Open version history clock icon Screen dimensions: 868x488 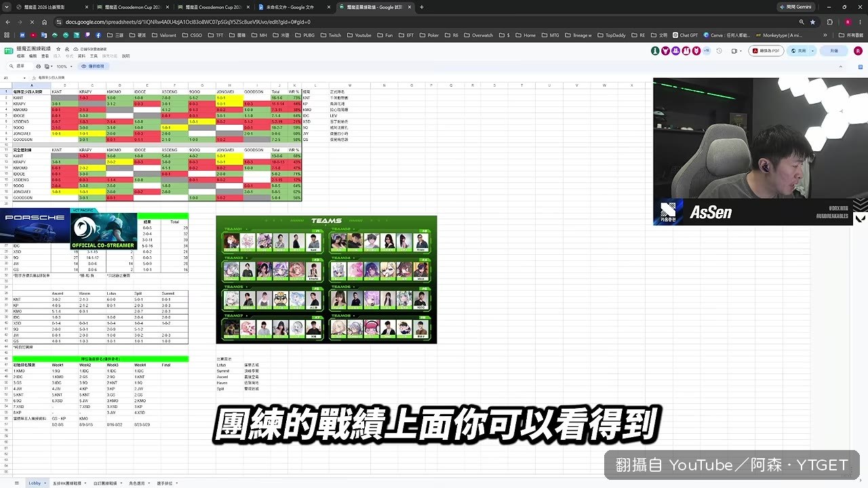pyautogui.click(x=717, y=51)
